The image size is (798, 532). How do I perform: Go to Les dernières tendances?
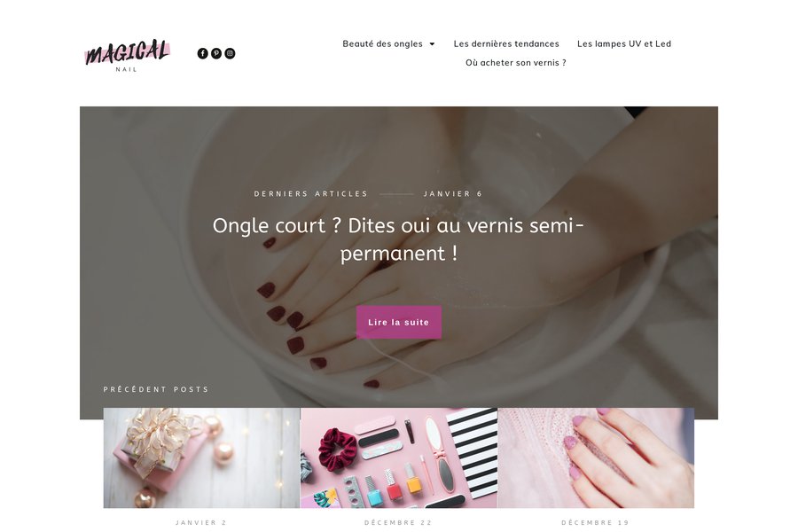click(506, 43)
